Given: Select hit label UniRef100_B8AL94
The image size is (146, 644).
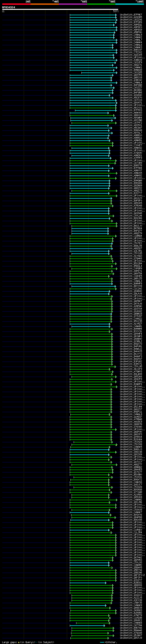Looking at the screenshot, I should [131, 246].
